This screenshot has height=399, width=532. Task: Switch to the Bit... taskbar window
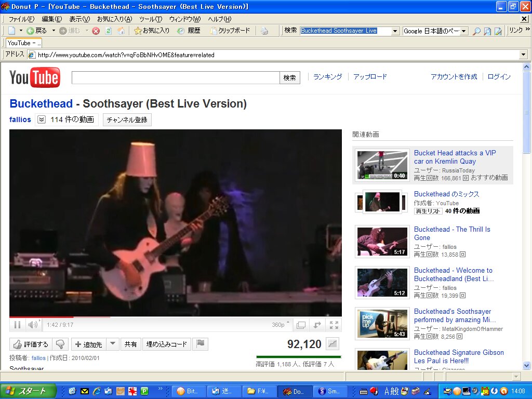(x=188, y=391)
